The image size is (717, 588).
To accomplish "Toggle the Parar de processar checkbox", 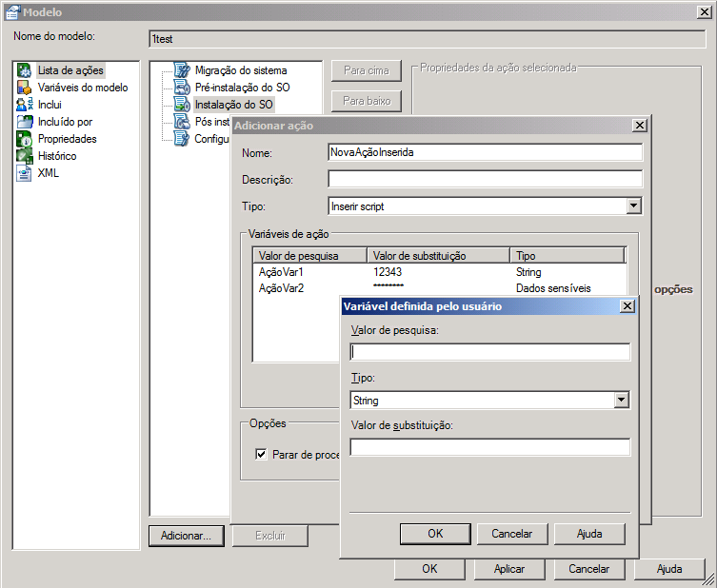I will click(261, 455).
